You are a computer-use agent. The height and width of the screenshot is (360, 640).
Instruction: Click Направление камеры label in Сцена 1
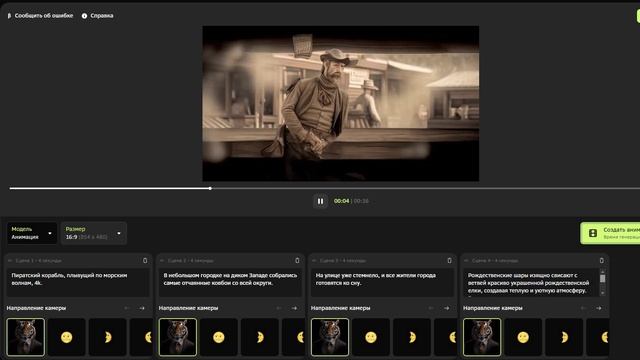point(36,308)
